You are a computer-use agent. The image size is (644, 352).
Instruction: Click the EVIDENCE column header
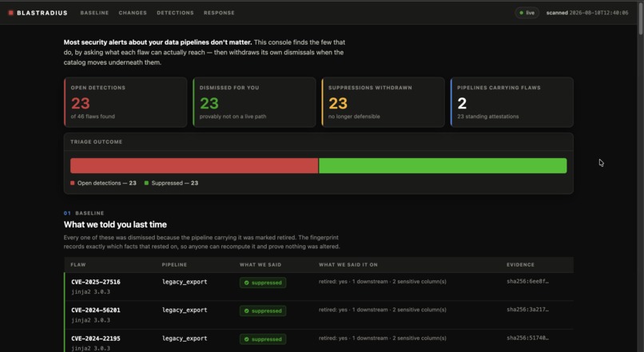[520, 265]
